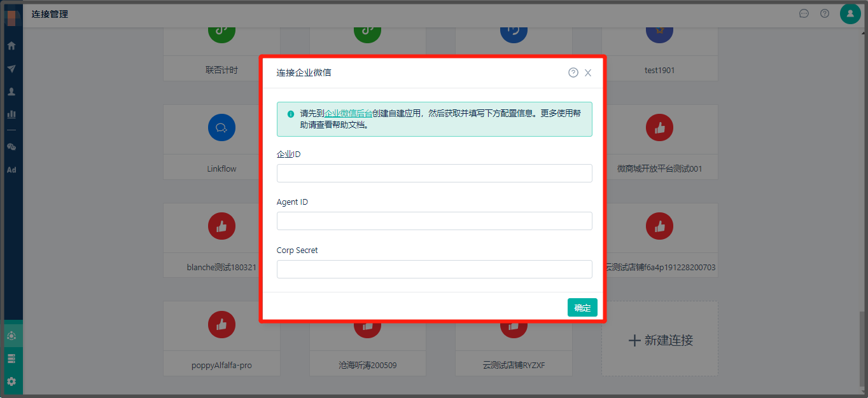The height and width of the screenshot is (398, 868).
Task: Open the header help question mark icon
Action: click(825, 13)
